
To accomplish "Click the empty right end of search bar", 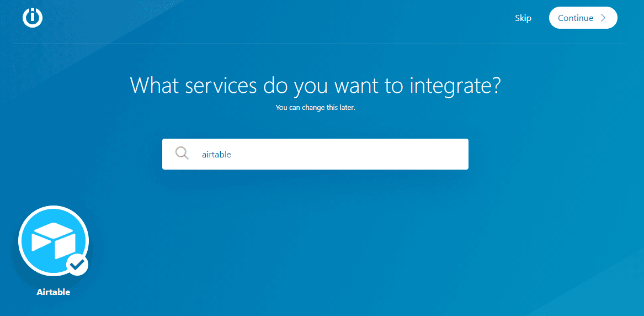I will 441,154.
